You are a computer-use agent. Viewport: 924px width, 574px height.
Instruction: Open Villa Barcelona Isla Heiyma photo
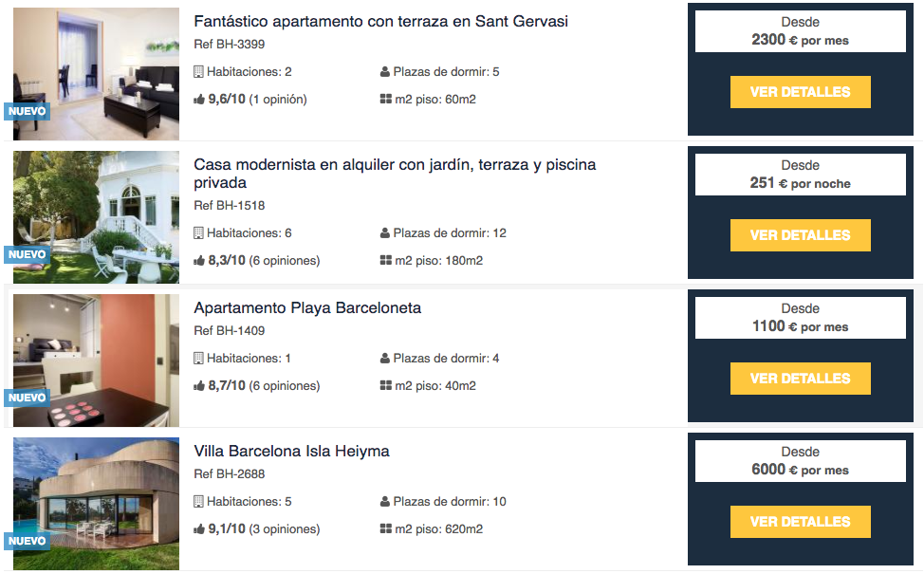coord(96,503)
